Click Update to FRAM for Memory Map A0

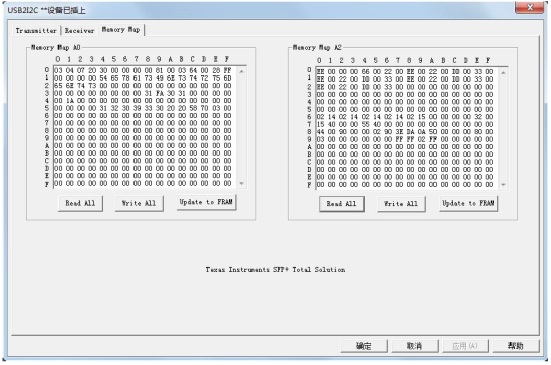coord(206,202)
